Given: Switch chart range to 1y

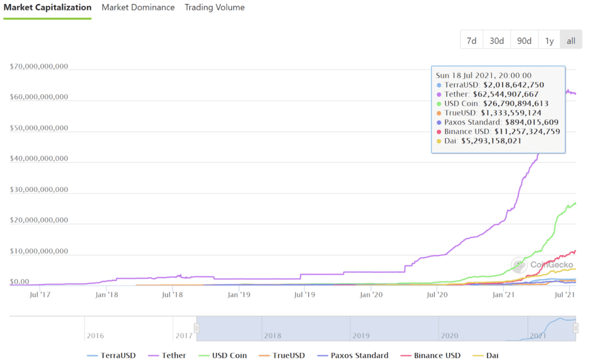Looking at the screenshot, I should (549, 40).
